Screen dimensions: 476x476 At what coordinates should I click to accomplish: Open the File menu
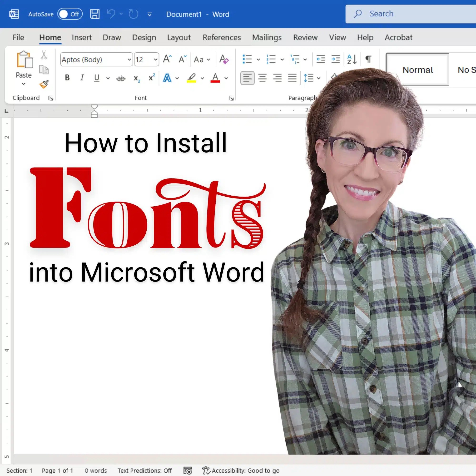[x=18, y=37]
